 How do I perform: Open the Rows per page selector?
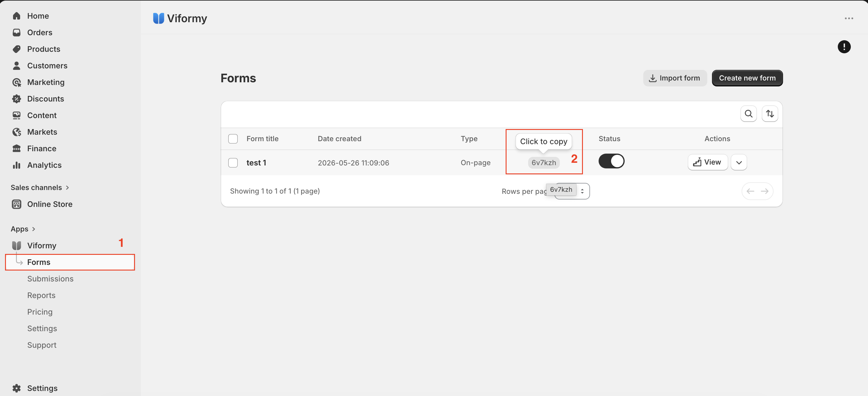pos(573,191)
